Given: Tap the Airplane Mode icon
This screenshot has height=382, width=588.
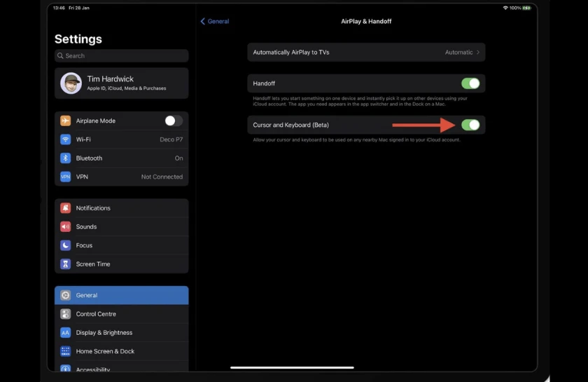Looking at the screenshot, I should (65, 121).
